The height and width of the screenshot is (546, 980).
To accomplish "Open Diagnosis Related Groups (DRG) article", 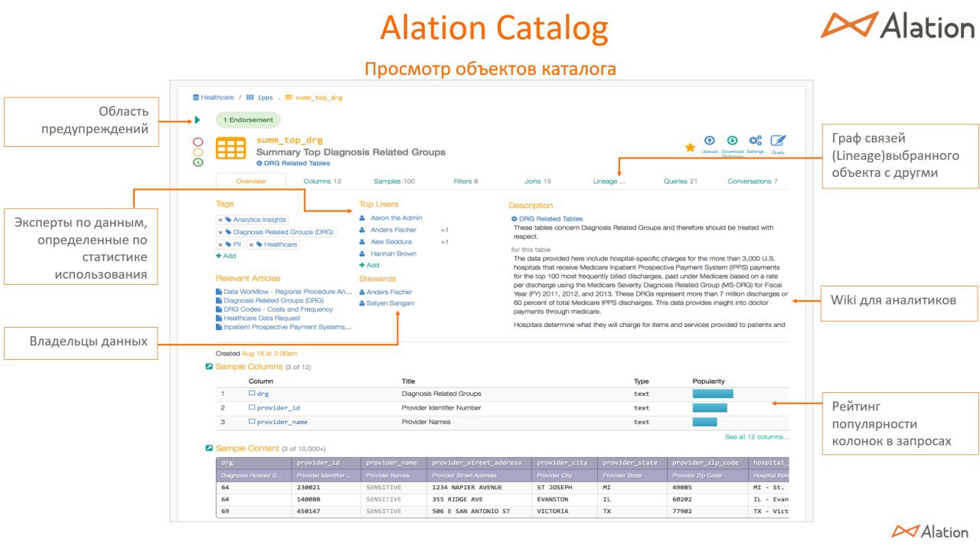I will coord(273,301).
